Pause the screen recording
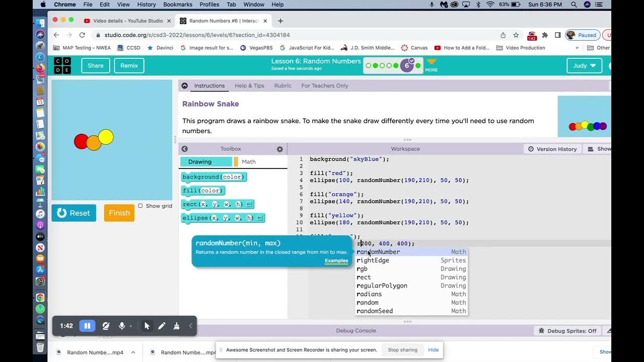The height and width of the screenshot is (362, 644). [87, 326]
